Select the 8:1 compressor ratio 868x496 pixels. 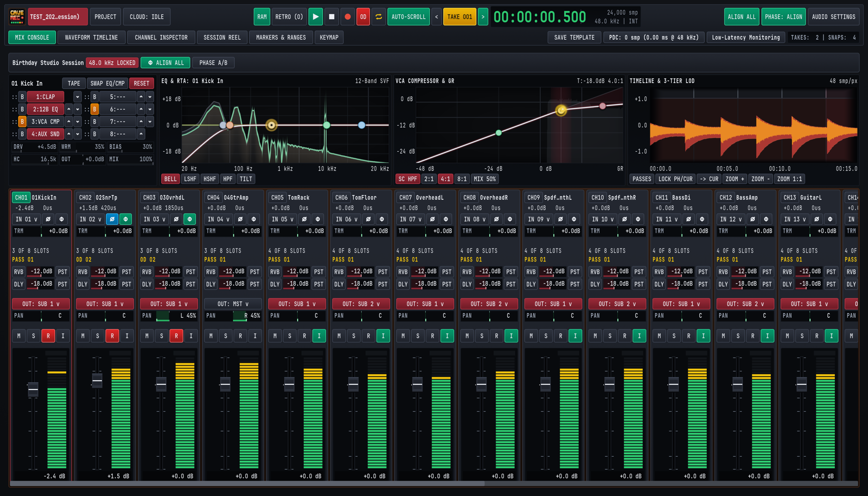(x=462, y=179)
